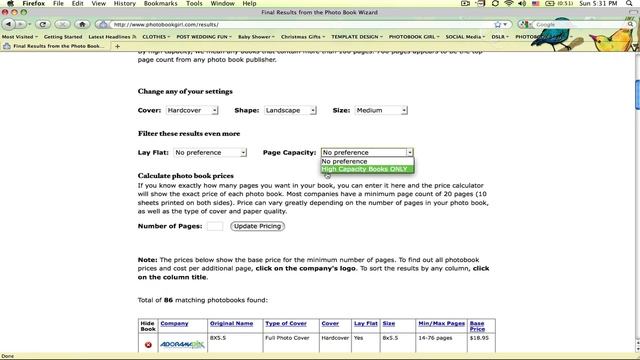640x360 pixels.
Task: Open the History menu
Action: click(x=124, y=3)
